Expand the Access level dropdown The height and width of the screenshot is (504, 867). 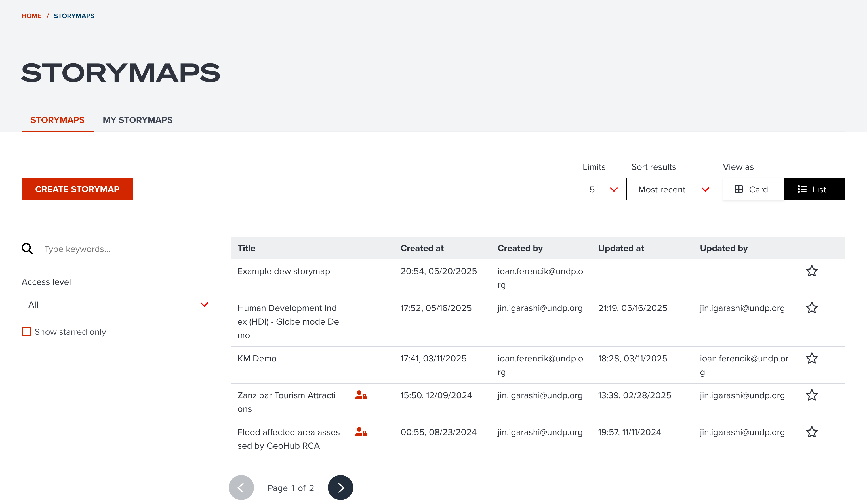[x=119, y=304]
